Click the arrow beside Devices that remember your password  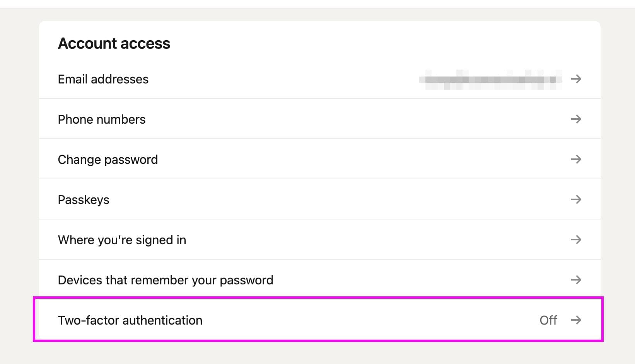pyautogui.click(x=577, y=280)
